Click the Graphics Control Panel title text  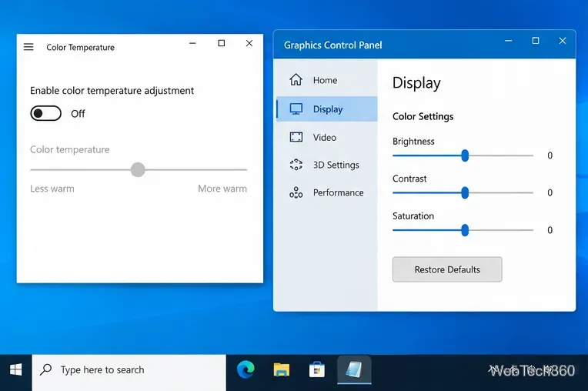click(x=333, y=45)
